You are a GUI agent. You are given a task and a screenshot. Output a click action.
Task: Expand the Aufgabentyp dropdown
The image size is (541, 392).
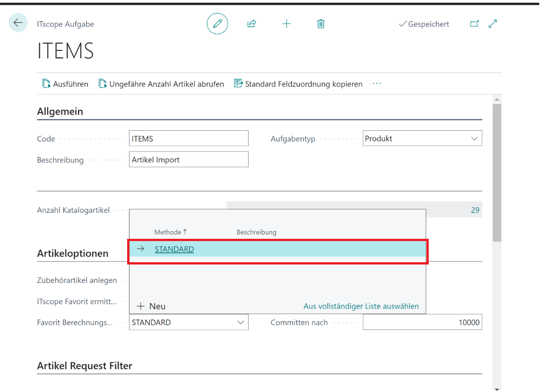pos(474,139)
